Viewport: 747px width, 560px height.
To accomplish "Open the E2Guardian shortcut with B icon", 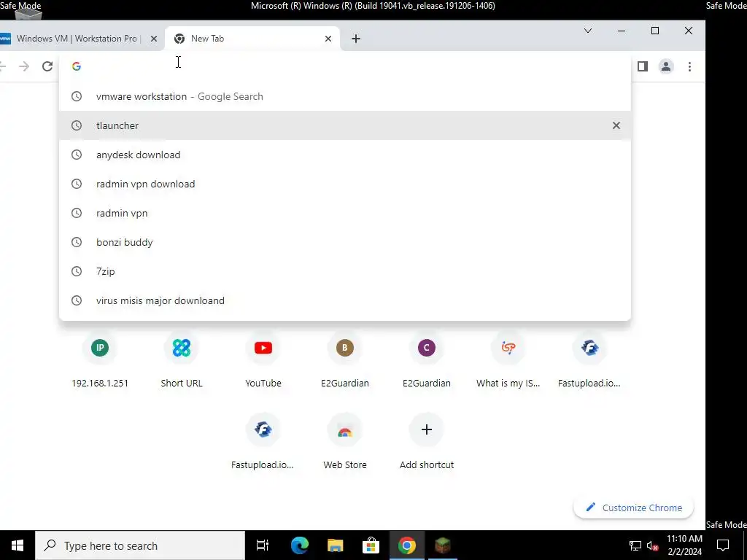I will (x=345, y=361).
